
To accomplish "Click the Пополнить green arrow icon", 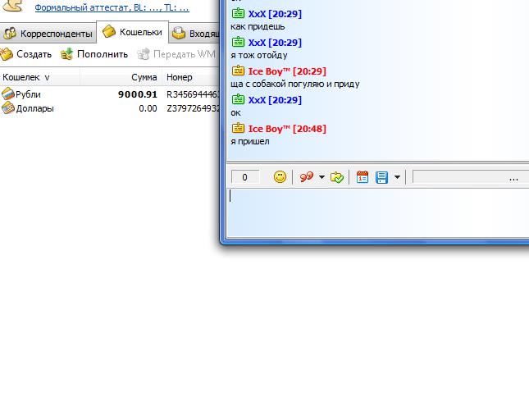I will coord(66,54).
